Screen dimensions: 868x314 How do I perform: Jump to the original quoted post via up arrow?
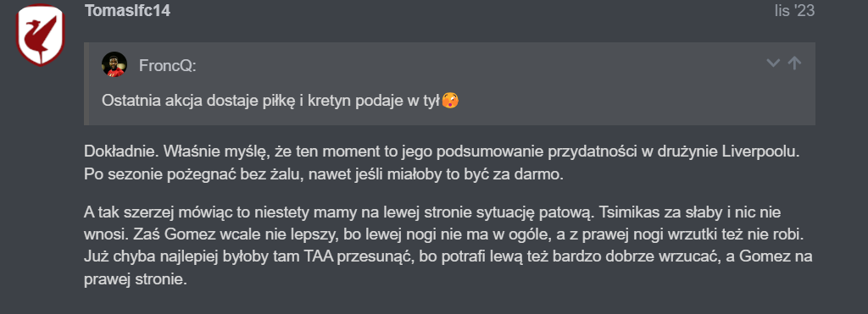coord(794,63)
